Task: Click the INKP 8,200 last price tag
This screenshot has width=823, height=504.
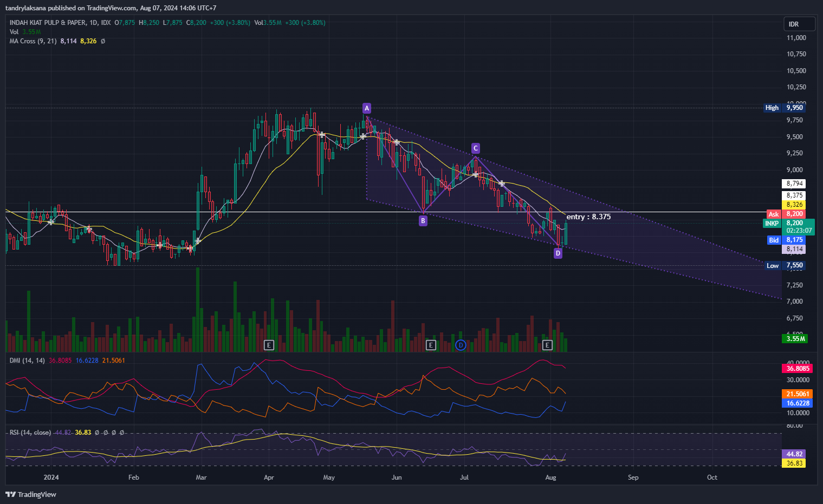Action: [x=788, y=227]
